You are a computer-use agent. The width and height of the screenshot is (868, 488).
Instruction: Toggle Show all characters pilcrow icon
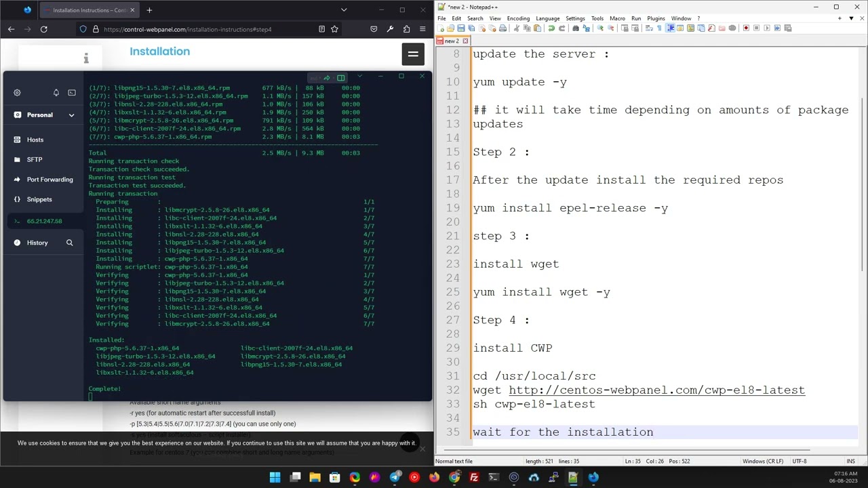659,28
